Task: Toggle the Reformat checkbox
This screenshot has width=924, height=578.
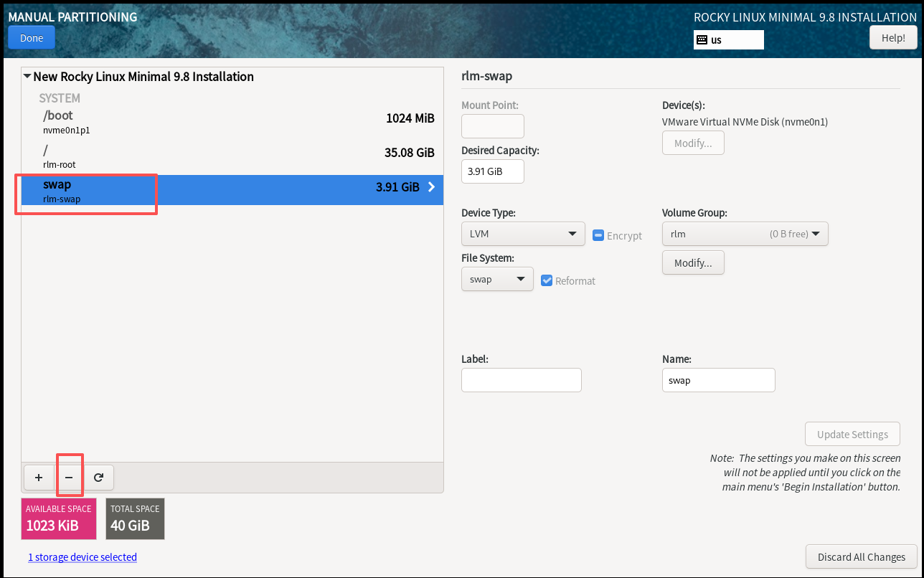Action: (547, 280)
